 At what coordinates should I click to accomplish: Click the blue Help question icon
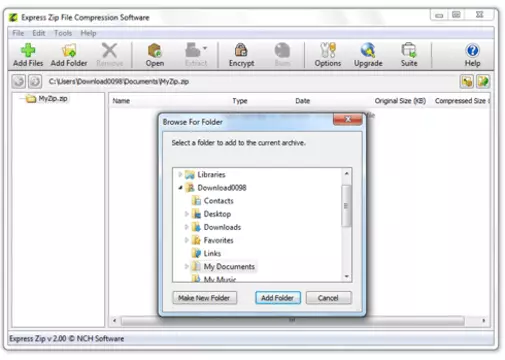(472, 51)
